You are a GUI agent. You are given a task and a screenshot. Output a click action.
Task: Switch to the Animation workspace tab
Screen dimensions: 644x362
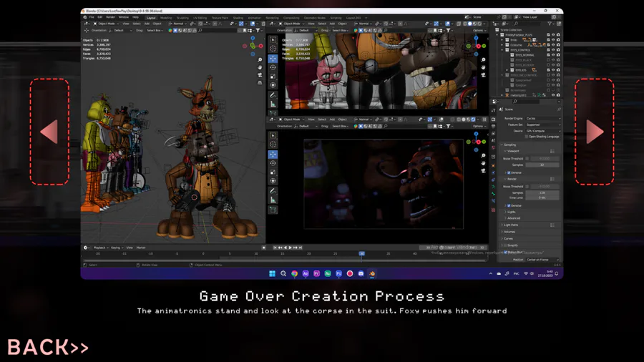point(254,18)
